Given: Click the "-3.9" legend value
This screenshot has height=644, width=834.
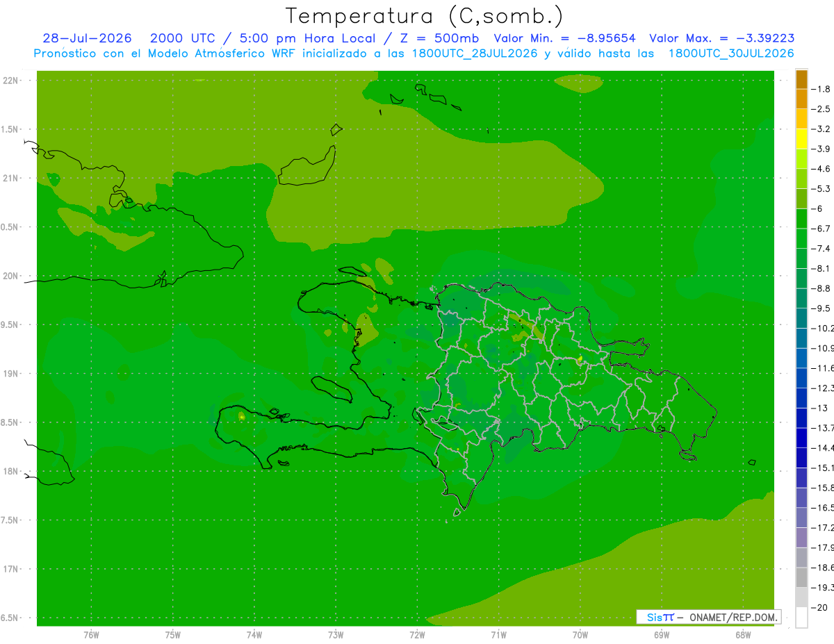Looking at the screenshot, I should pos(821,149).
